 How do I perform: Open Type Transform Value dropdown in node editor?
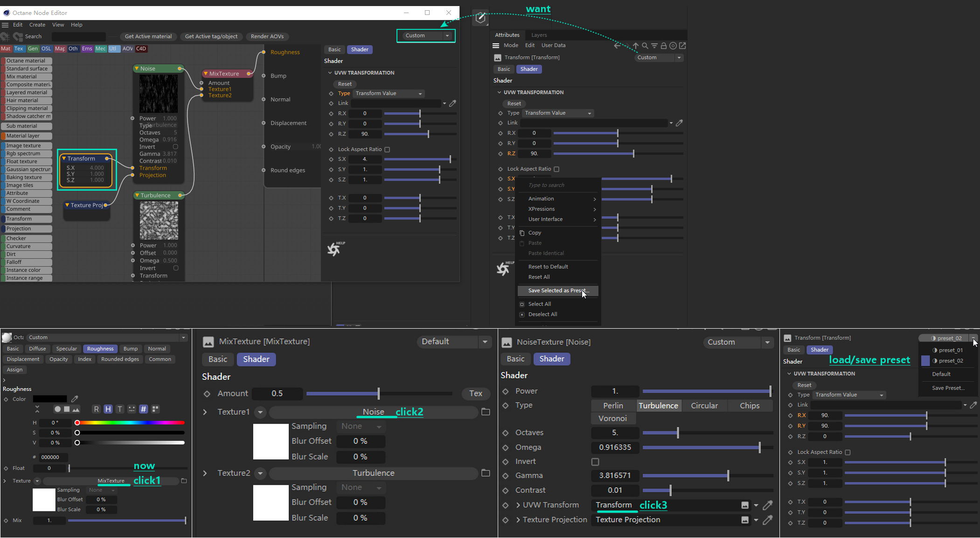[389, 94]
